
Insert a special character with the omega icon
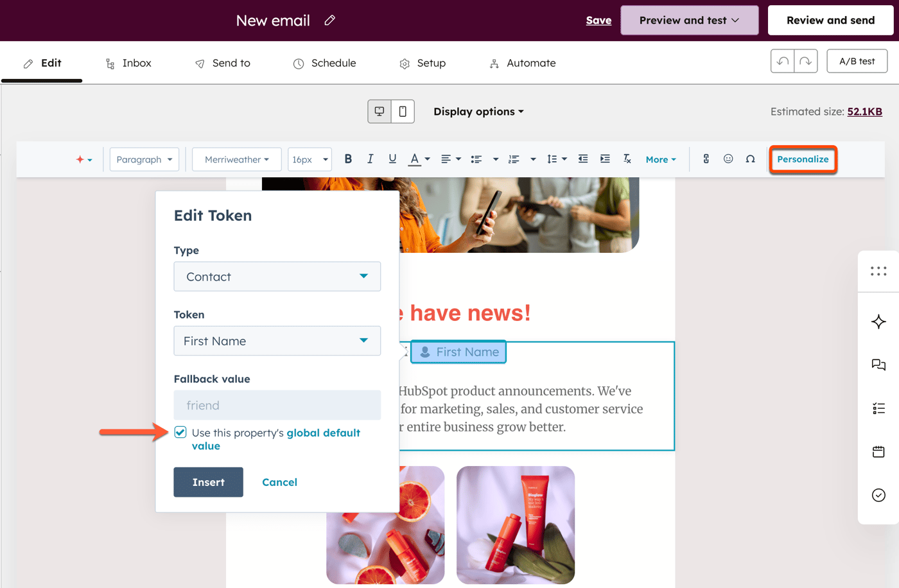[750, 159]
